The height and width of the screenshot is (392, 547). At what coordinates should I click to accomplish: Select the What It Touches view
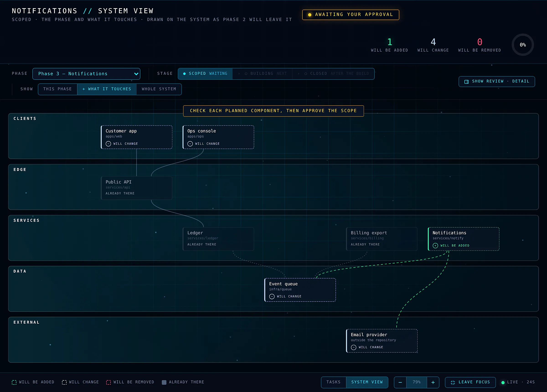tap(107, 89)
